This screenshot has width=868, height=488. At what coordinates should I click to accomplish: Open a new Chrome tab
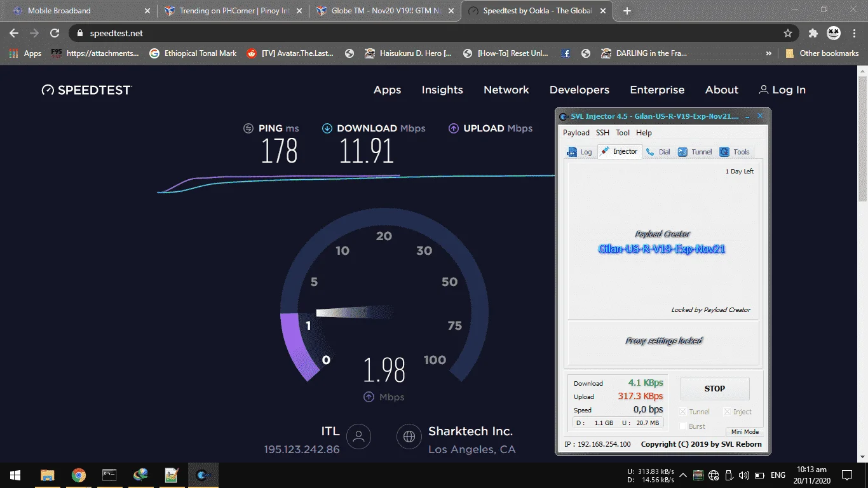click(x=627, y=11)
